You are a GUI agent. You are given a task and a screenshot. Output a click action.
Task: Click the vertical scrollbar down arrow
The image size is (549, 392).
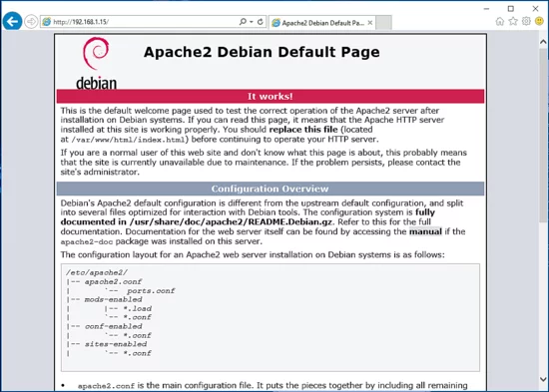(x=543, y=379)
